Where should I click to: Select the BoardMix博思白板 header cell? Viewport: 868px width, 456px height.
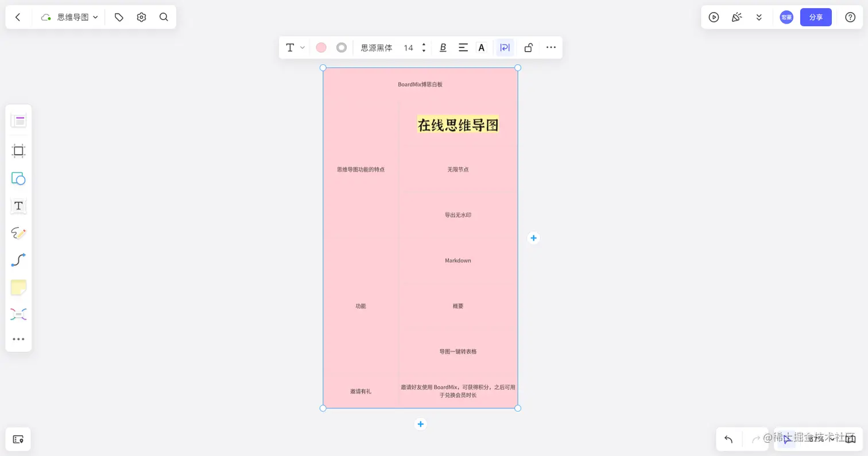[x=420, y=84]
